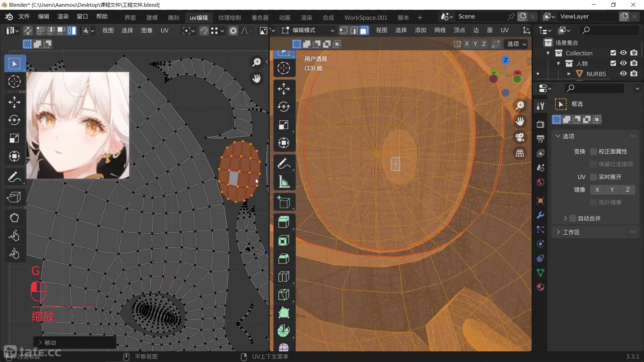Open the Material properties tab
The image size is (644, 362).
tap(540, 287)
